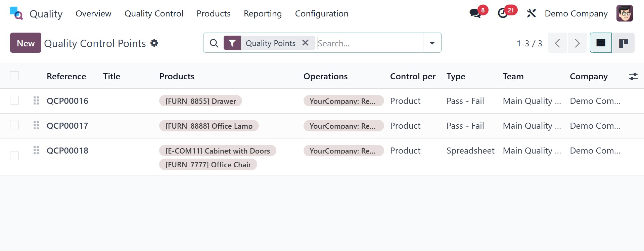
Task: Open the Quality Control menu
Action: point(154,14)
